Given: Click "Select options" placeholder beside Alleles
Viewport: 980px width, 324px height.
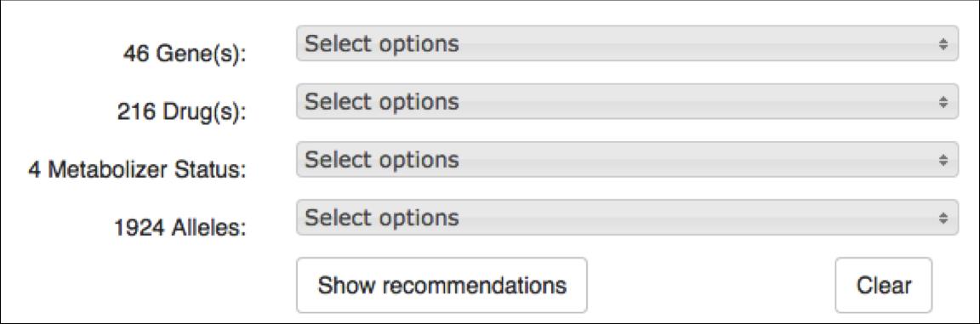Looking at the screenshot, I should (381, 217).
